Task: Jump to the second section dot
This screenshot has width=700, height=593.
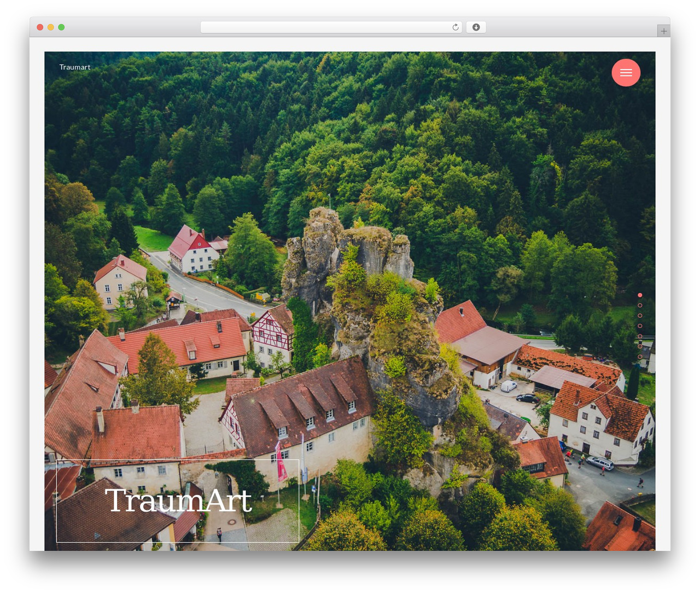Action: click(640, 305)
